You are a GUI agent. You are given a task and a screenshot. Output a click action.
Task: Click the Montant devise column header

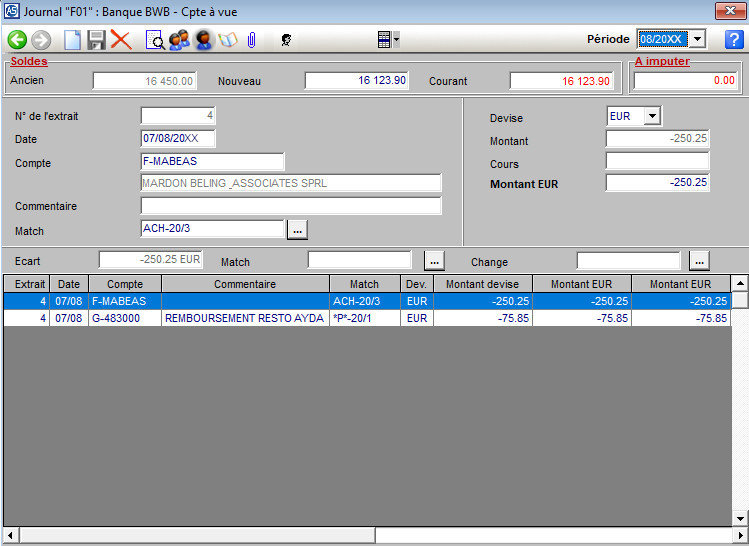pyautogui.click(x=482, y=284)
